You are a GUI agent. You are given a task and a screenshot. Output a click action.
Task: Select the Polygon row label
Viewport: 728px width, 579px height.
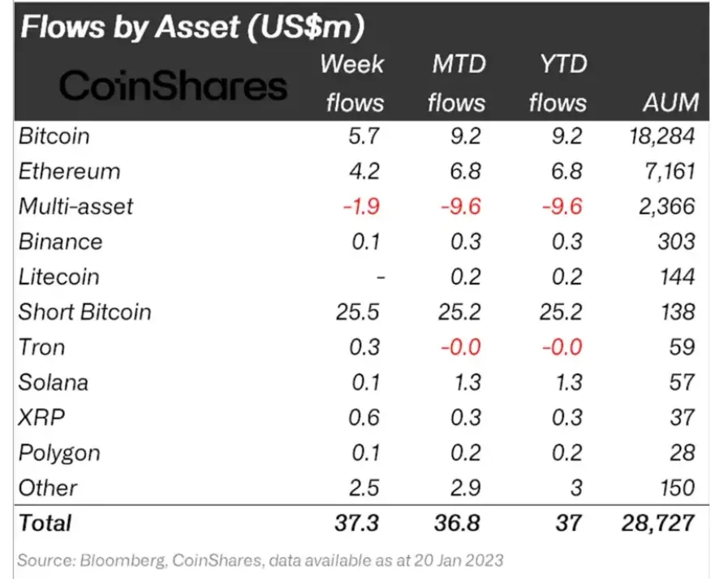tap(58, 452)
